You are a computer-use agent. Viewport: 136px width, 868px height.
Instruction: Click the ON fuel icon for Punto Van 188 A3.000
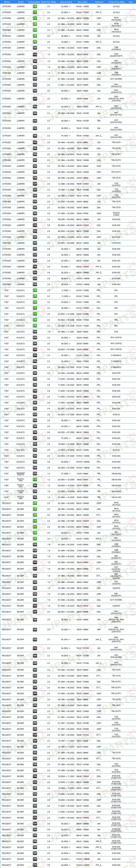[35, 491]
